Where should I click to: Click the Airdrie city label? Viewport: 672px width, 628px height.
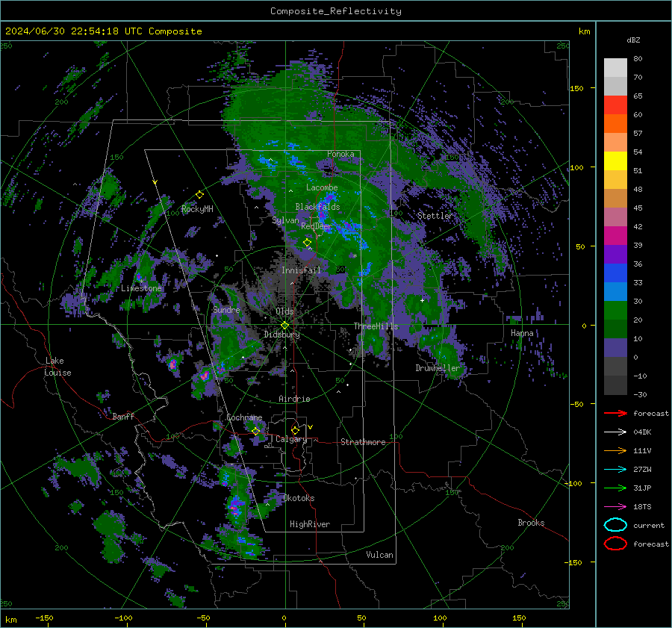pos(294,399)
